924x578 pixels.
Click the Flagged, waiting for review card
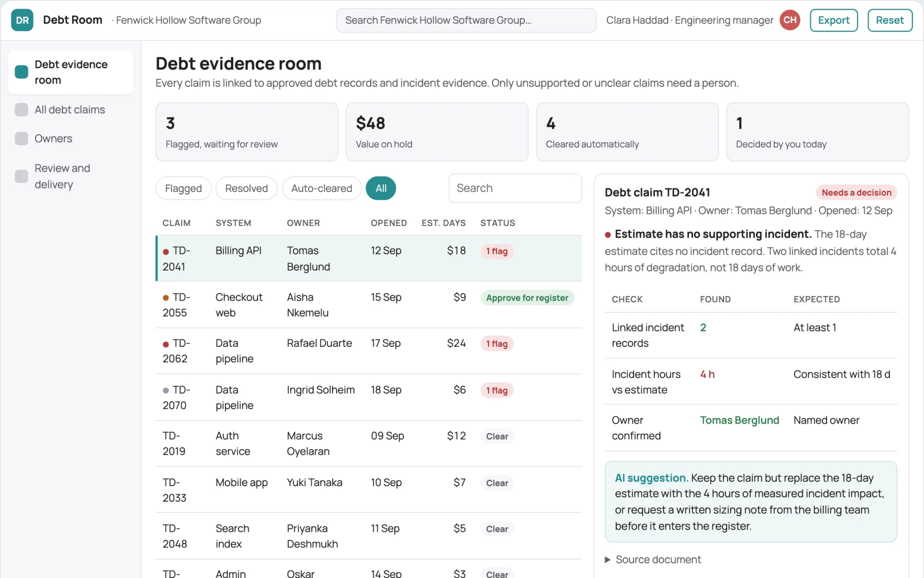point(247,132)
